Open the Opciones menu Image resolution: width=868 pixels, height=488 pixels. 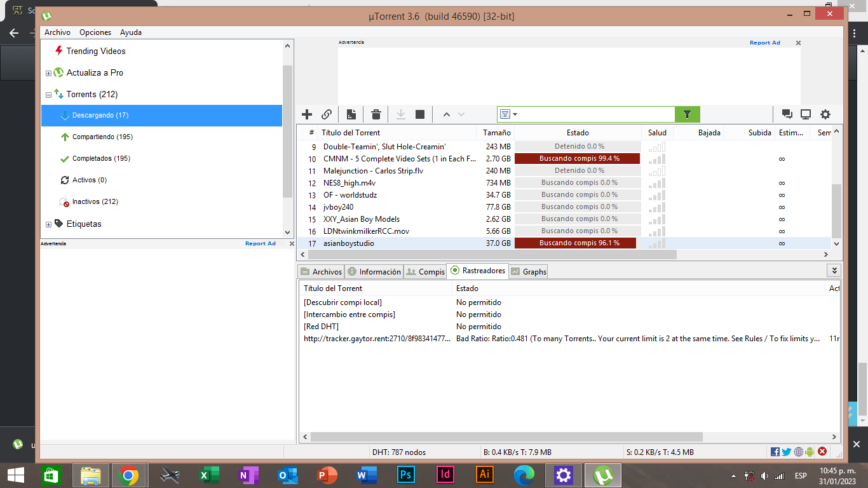tap(95, 32)
